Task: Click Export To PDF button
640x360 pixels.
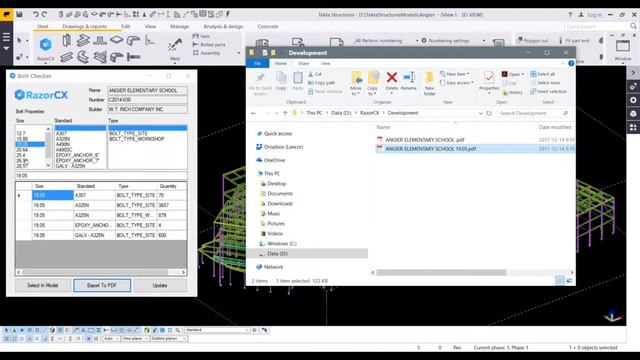Action: click(x=102, y=285)
